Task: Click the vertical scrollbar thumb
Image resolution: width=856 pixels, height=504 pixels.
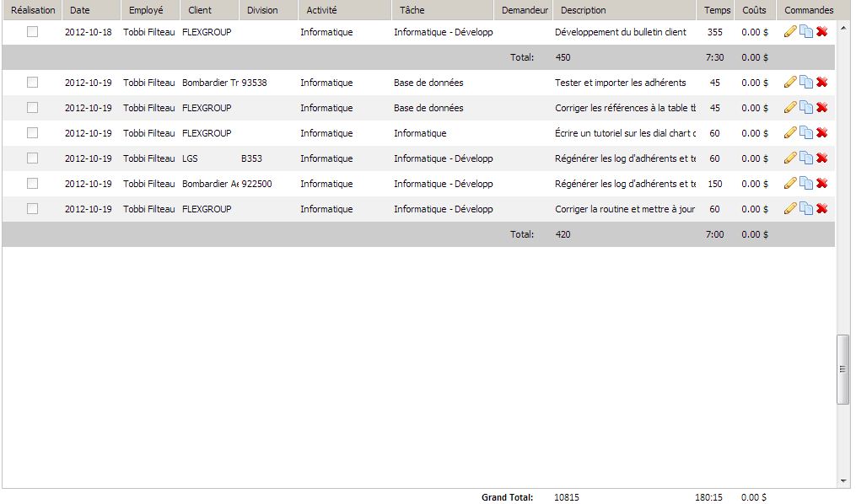Action: point(843,369)
